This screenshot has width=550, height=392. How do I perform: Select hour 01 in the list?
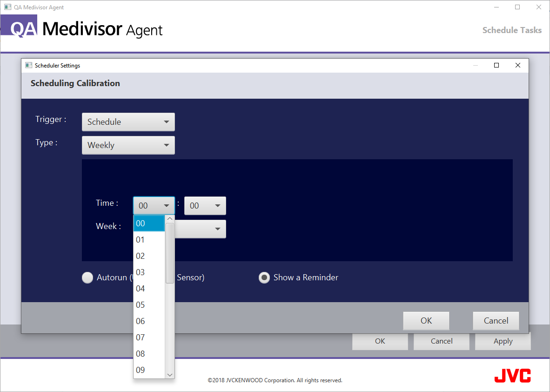pyautogui.click(x=149, y=240)
